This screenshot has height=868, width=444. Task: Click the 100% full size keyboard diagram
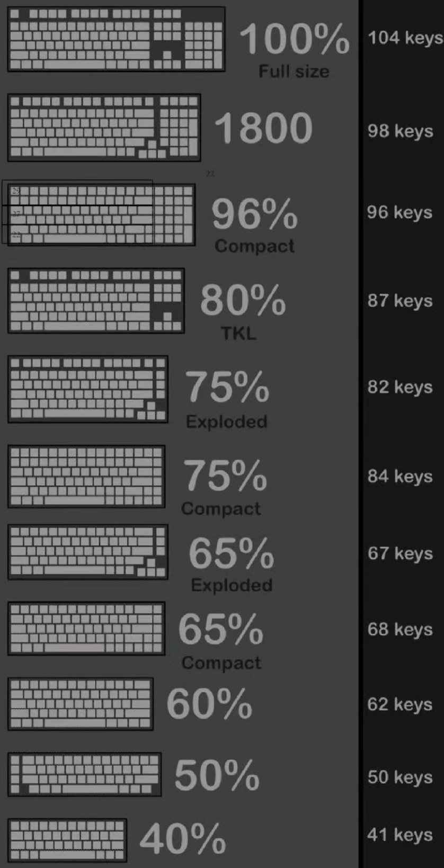116,39
